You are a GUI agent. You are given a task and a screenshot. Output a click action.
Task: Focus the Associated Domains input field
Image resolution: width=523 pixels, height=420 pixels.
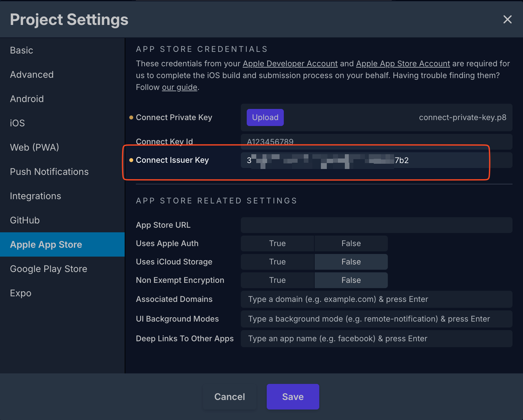[376, 299]
